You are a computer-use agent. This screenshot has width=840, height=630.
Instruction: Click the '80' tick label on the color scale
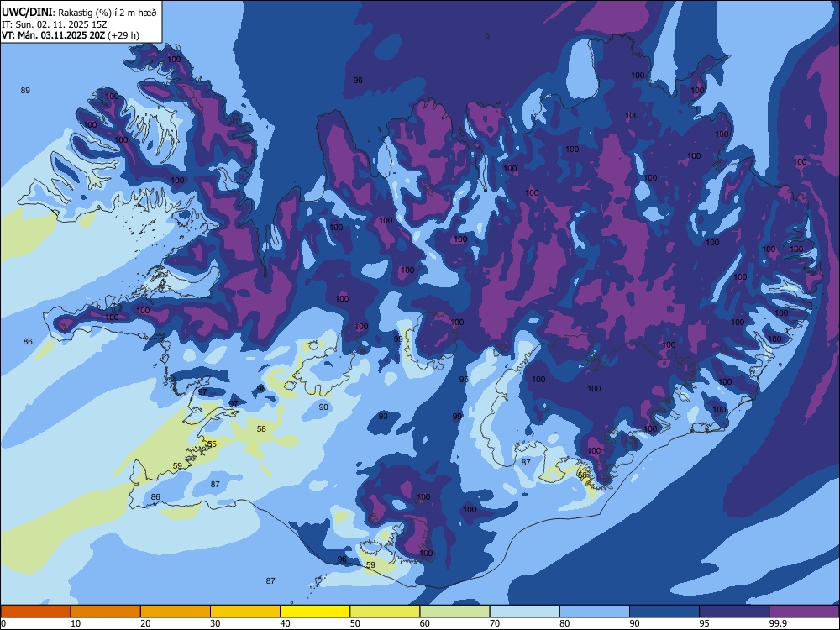coord(564,623)
